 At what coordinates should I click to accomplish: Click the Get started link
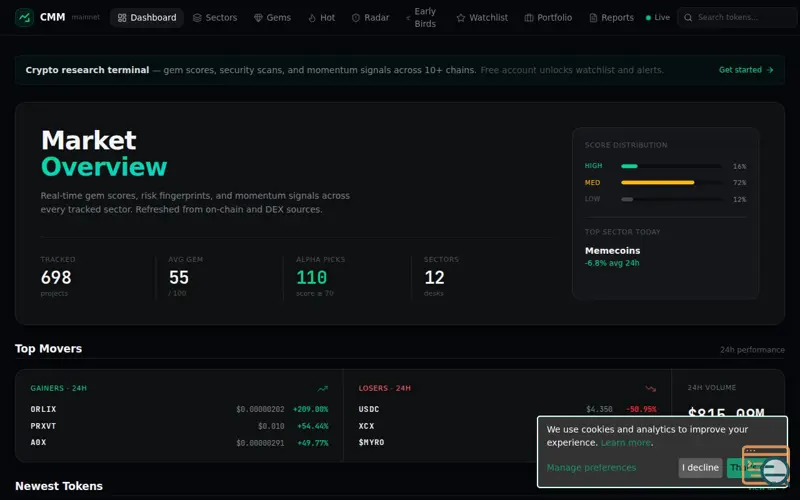[746, 70]
